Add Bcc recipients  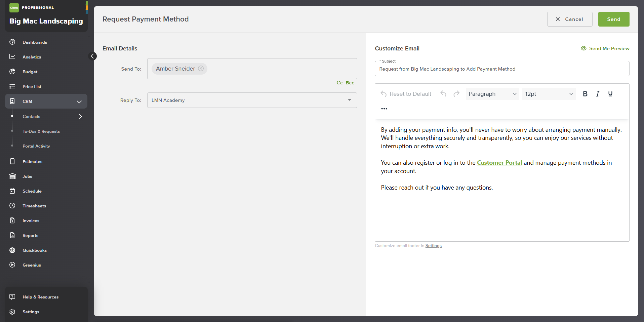[350, 83]
